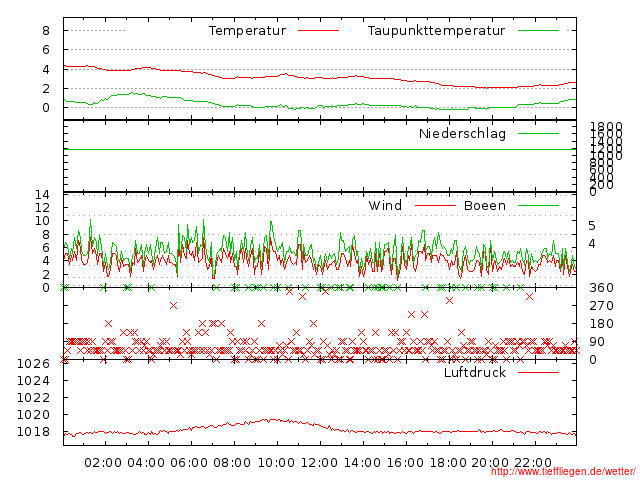
Task: Click the 02:00 time axis label
Action: pyautogui.click(x=103, y=463)
